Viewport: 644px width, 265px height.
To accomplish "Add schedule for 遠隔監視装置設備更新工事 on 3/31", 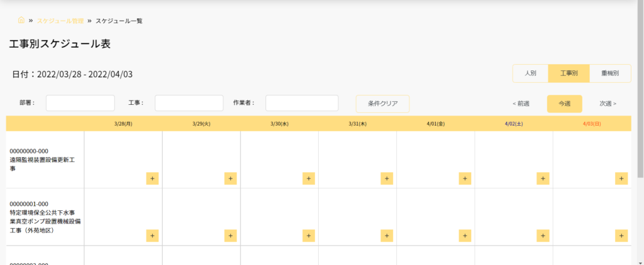I will click(x=387, y=178).
